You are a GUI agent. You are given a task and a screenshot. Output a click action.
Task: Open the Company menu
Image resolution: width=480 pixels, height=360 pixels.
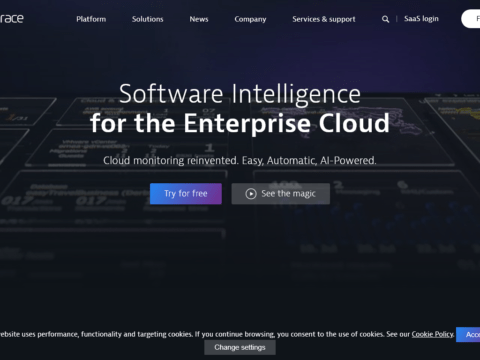click(250, 19)
